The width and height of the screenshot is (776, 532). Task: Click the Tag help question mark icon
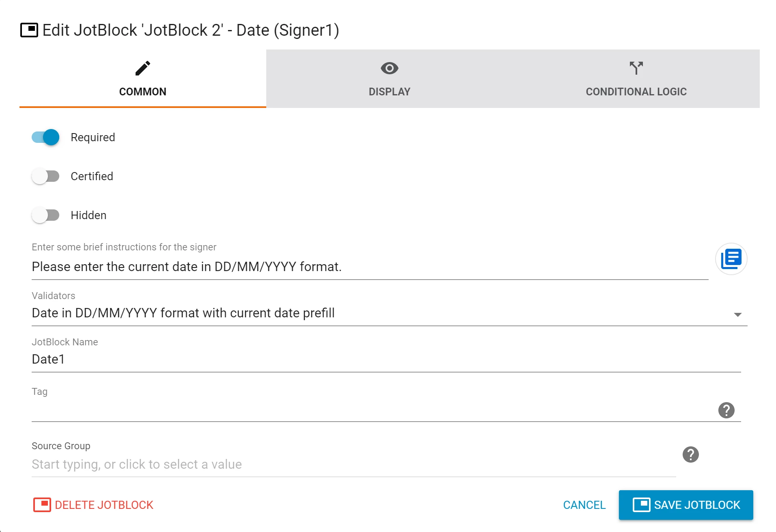[726, 410]
